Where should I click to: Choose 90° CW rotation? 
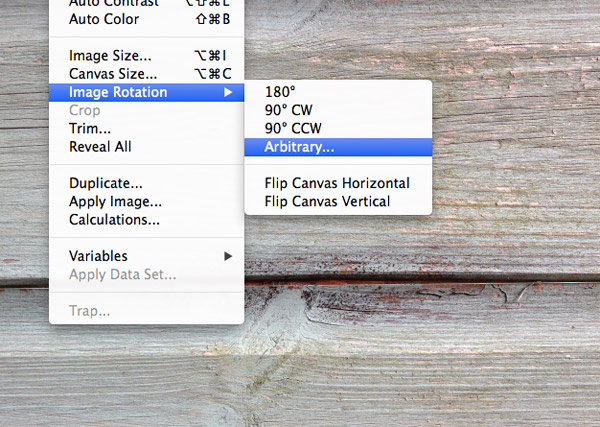tap(289, 110)
